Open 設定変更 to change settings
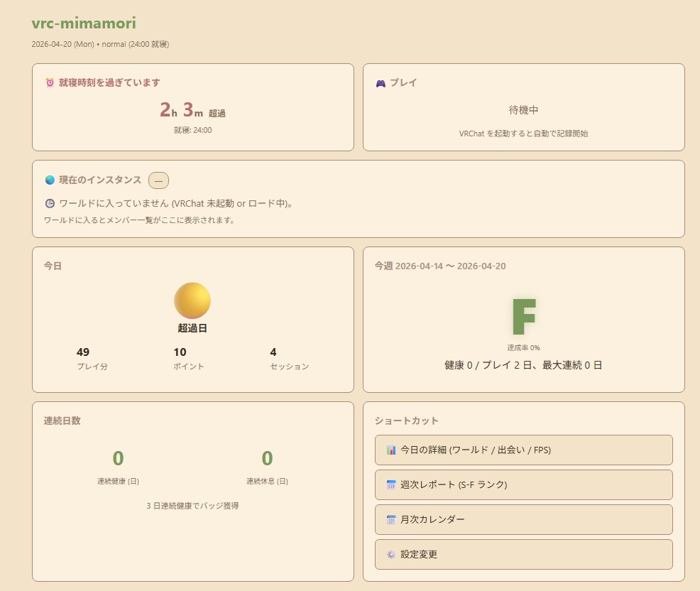This screenshot has height=591, width=700. point(523,554)
